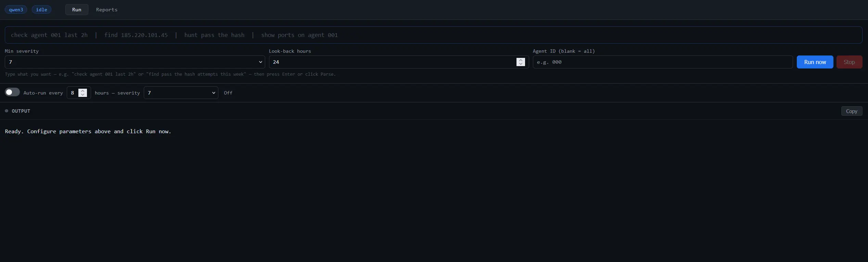The width and height of the screenshot is (868, 262).
Task: Increase Auto-run hours with up arrow
Action: tap(82, 91)
